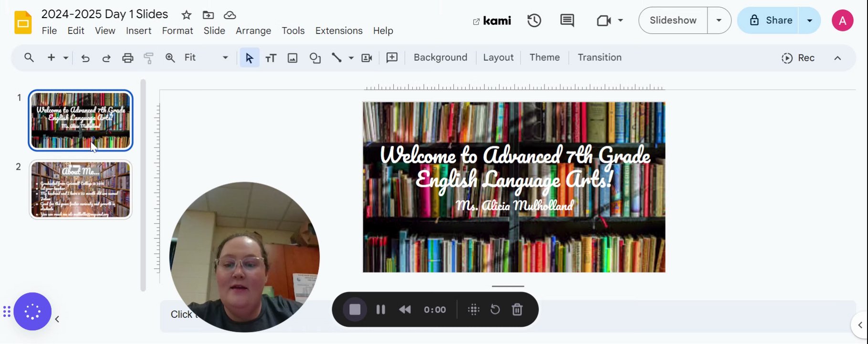The image size is (868, 344).
Task: Pause the screen recording
Action: 381,310
